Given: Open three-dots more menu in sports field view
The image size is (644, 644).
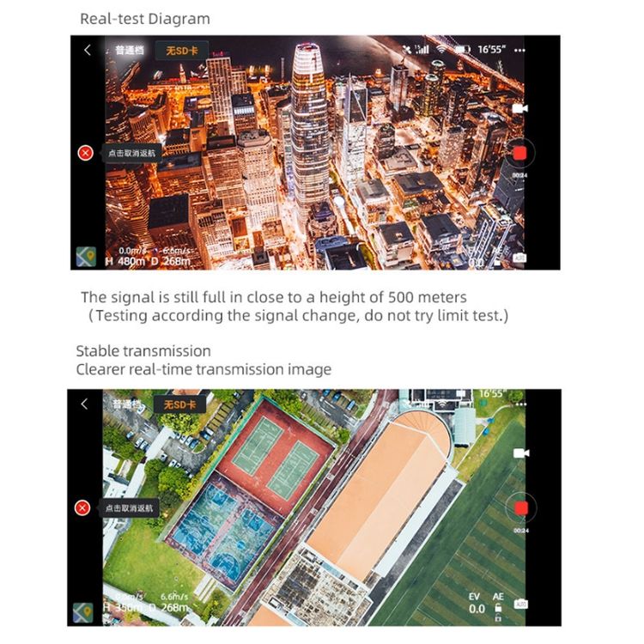Looking at the screenshot, I should (x=521, y=404).
